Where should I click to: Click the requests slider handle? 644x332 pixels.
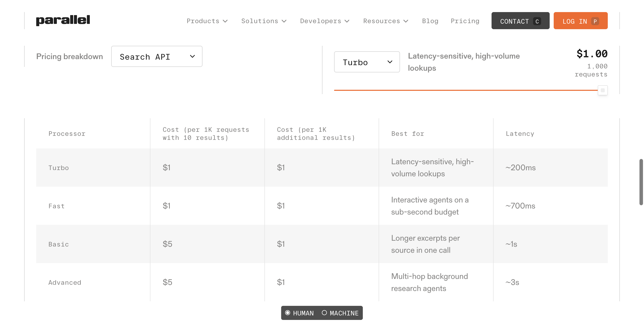(603, 90)
